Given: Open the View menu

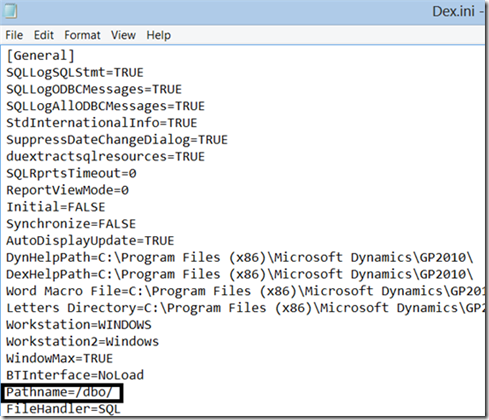Looking at the screenshot, I should pos(123,35).
